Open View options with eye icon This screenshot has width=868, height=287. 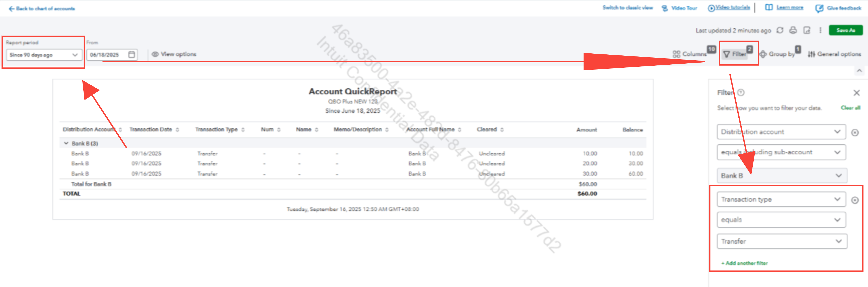(x=174, y=54)
